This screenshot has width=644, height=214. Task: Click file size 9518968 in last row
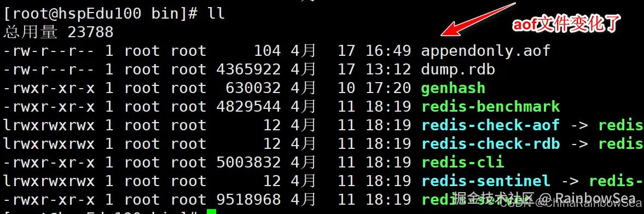tap(249, 200)
